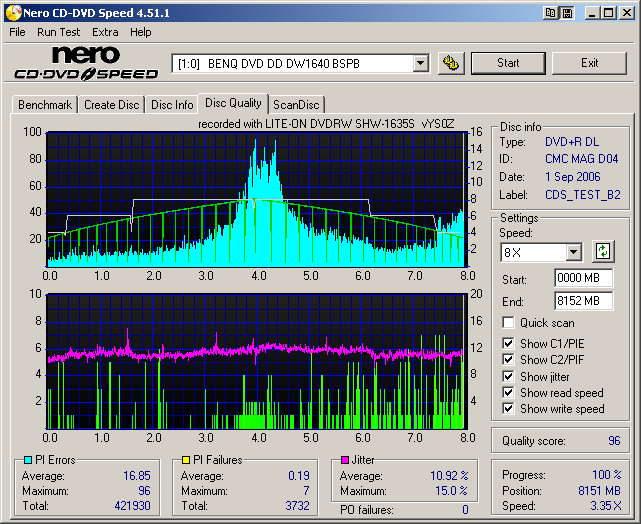Switch to the Disc Info tab
The height and width of the screenshot is (524, 641).
172,105
